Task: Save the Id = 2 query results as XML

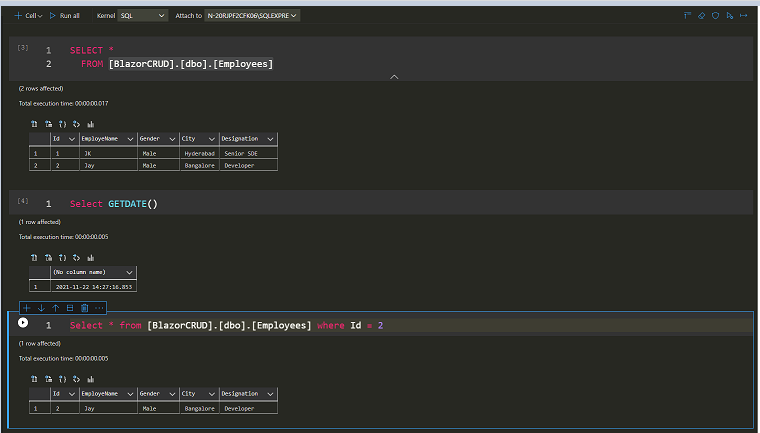Action: (76, 379)
